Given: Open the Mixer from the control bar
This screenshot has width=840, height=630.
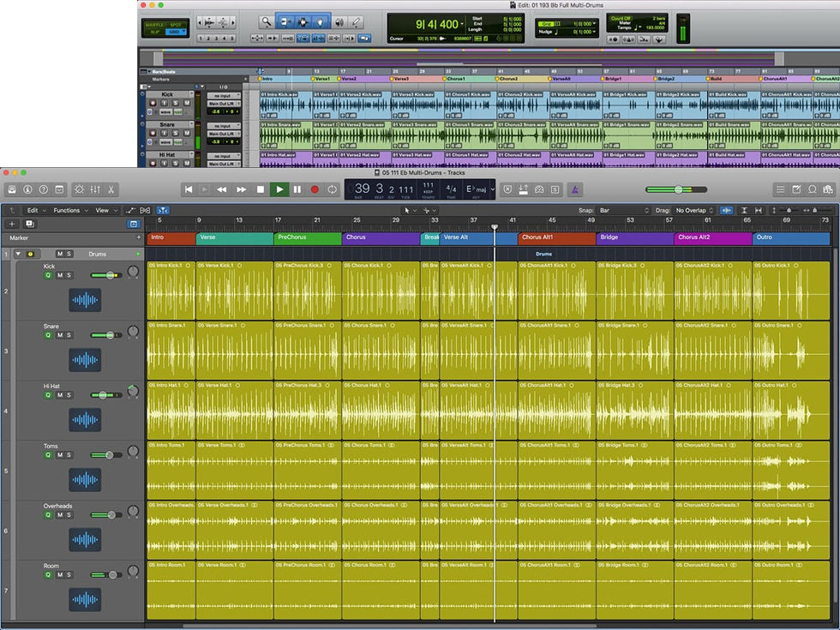Looking at the screenshot, I should [x=96, y=189].
